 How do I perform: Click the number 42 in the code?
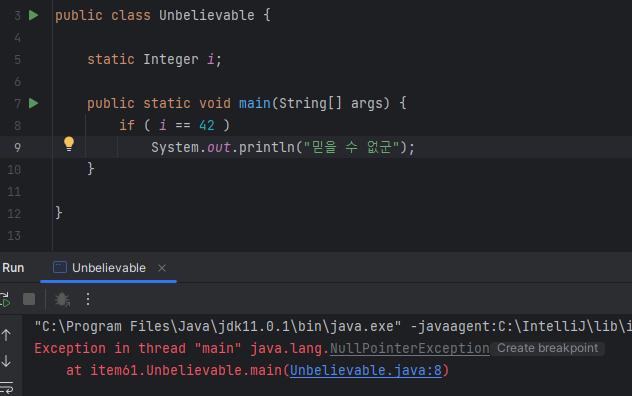[x=207, y=125]
